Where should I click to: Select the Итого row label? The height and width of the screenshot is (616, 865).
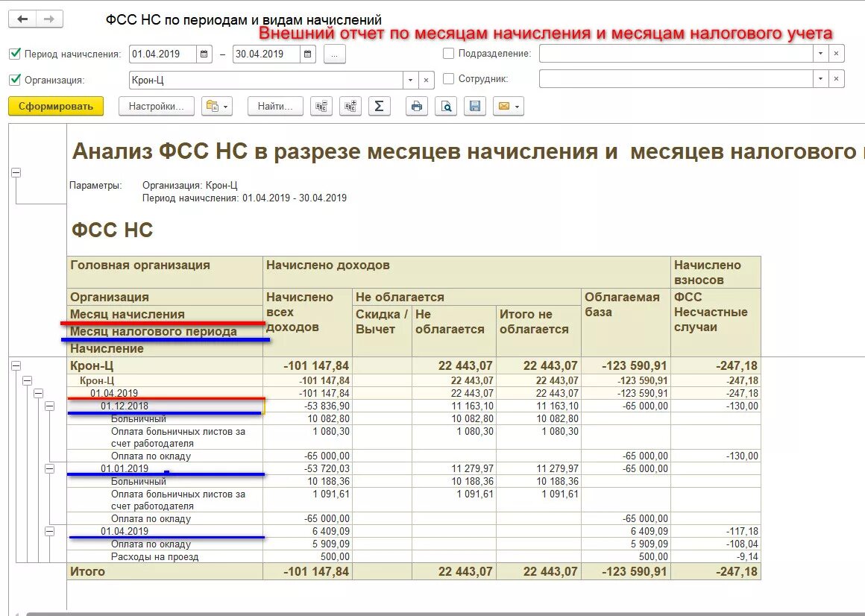tap(87, 571)
